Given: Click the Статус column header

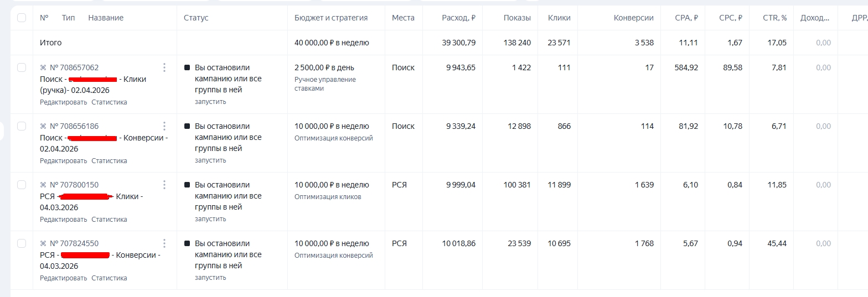Looking at the screenshot, I should point(196,18).
